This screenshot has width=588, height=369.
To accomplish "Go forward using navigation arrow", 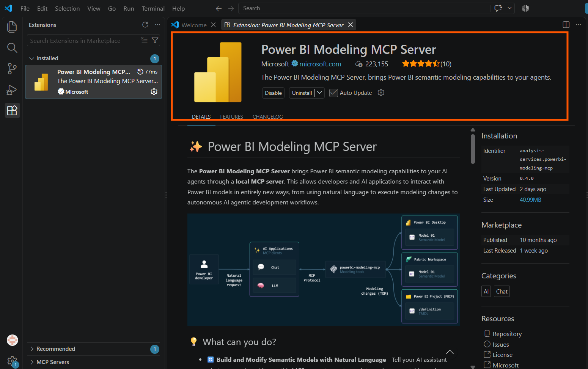I will pyautogui.click(x=231, y=8).
